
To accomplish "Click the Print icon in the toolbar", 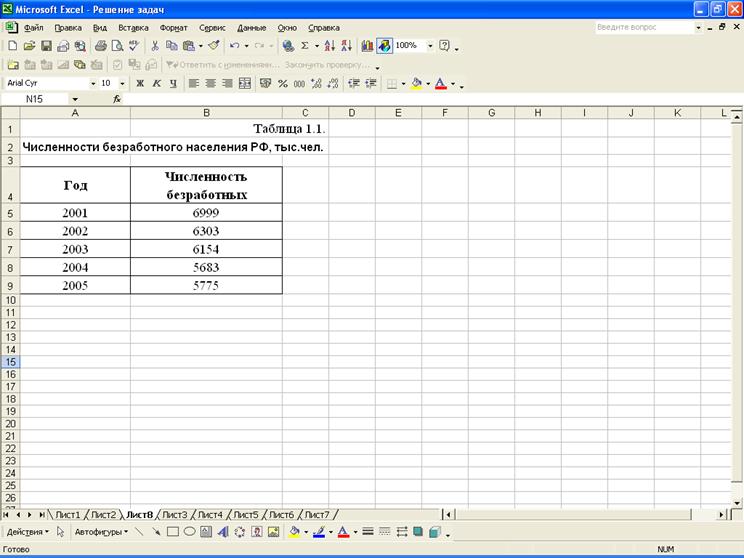I will point(100,46).
